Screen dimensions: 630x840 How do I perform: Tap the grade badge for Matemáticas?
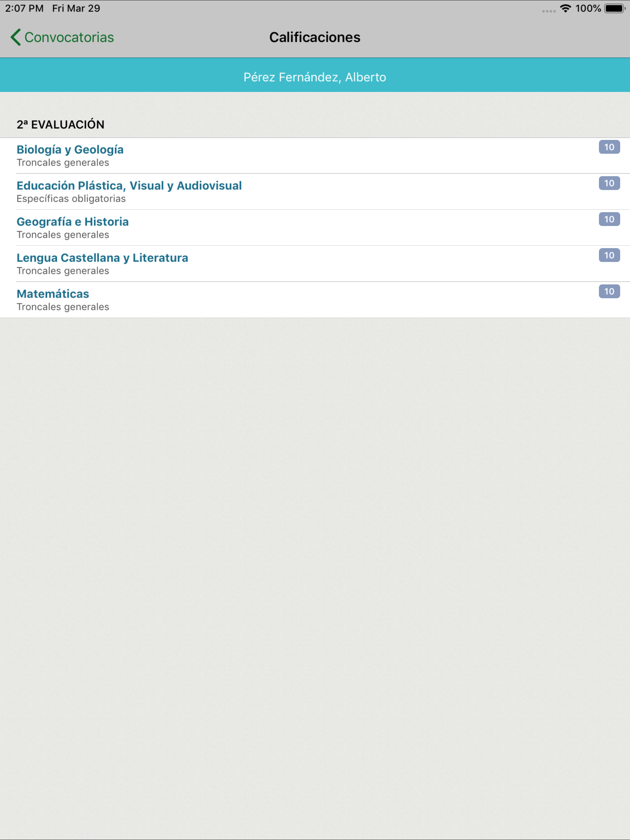click(609, 291)
